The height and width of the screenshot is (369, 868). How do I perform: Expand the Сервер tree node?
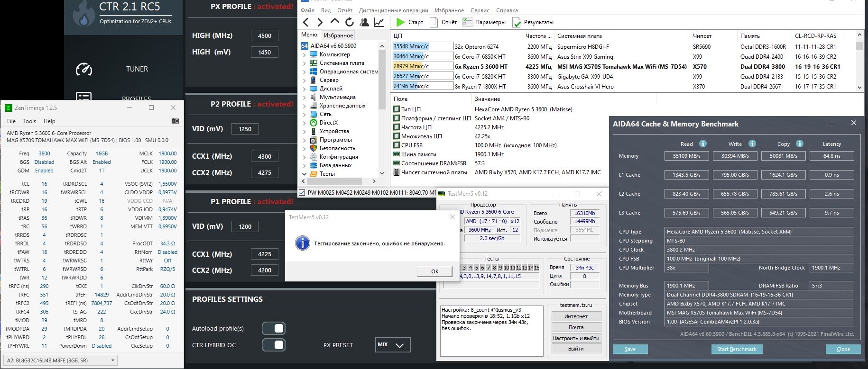[304, 80]
